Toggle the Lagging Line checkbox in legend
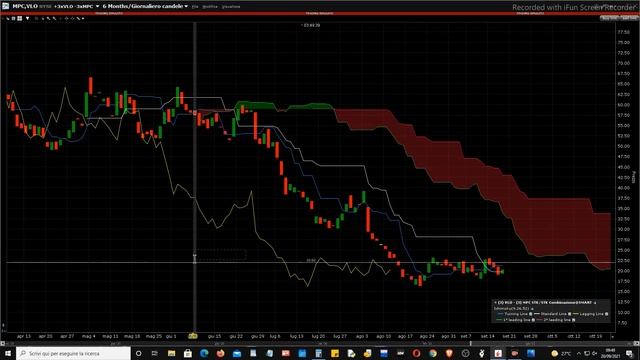The height and width of the screenshot is (360, 640). [x=607, y=314]
